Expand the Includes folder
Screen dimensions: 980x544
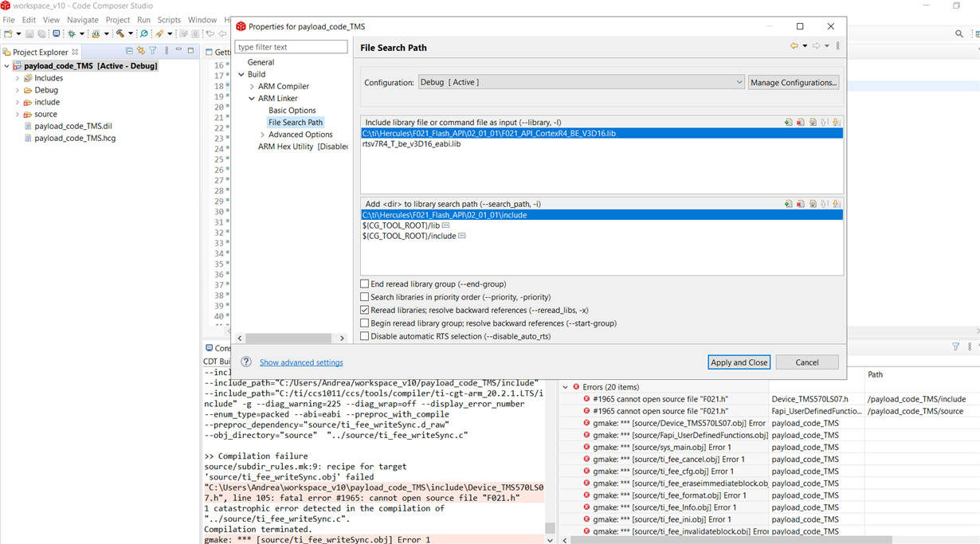tap(18, 78)
